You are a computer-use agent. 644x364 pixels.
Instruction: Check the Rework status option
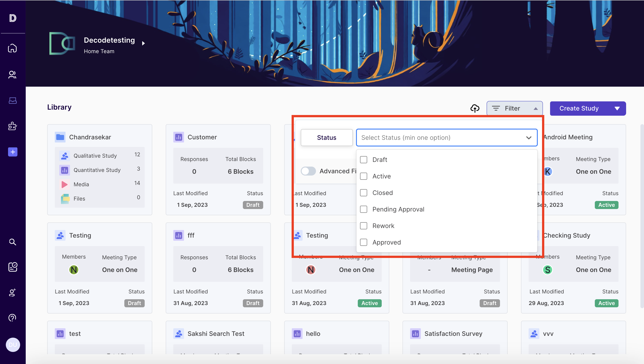(363, 226)
